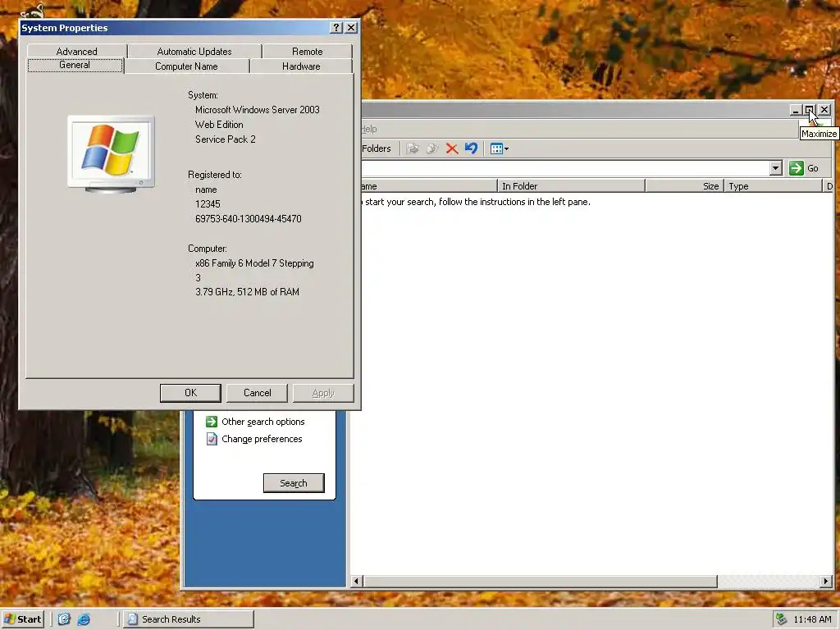The image size is (840, 630).
Task: Activate the Search Results taskbar button
Action: tap(189, 619)
